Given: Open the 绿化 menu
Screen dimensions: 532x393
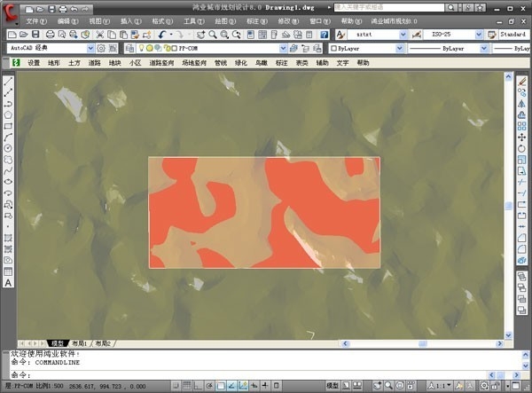Looking at the screenshot, I should tap(240, 63).
